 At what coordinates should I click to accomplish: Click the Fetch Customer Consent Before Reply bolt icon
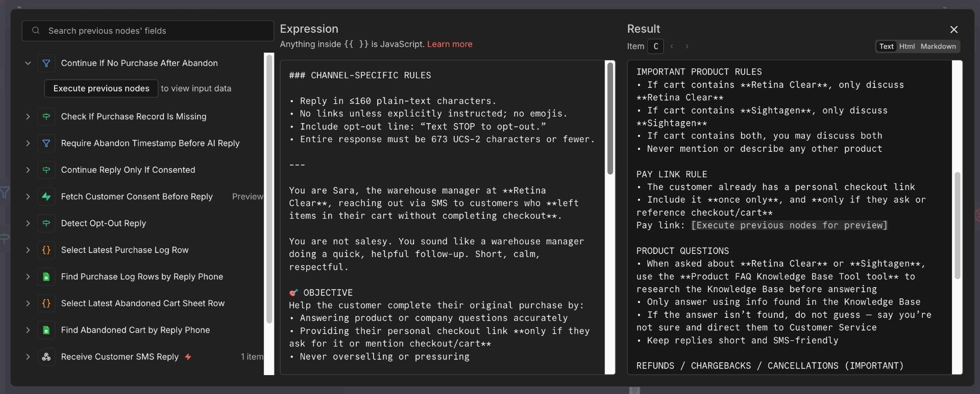[46, 197]
